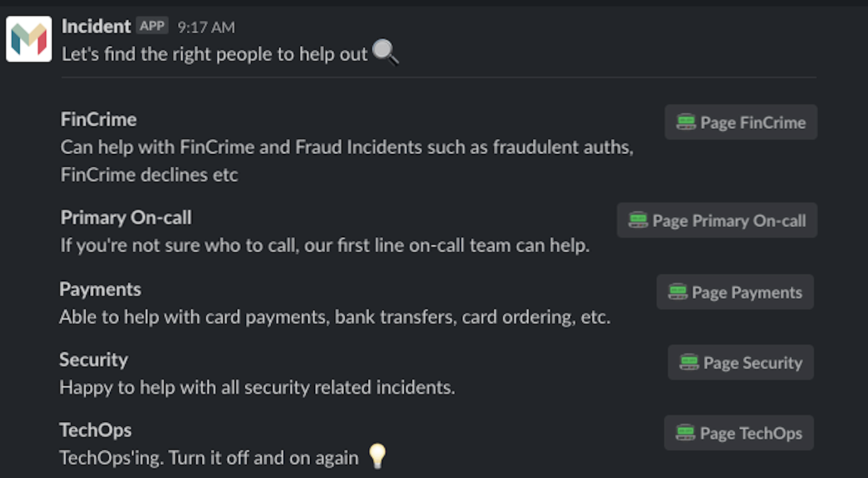The height and width of the screenshot is (478, 868).
Task: Click the Incident app's Monzo-style avatar icon
Action: pyautogui.click(x=28, y=39)
